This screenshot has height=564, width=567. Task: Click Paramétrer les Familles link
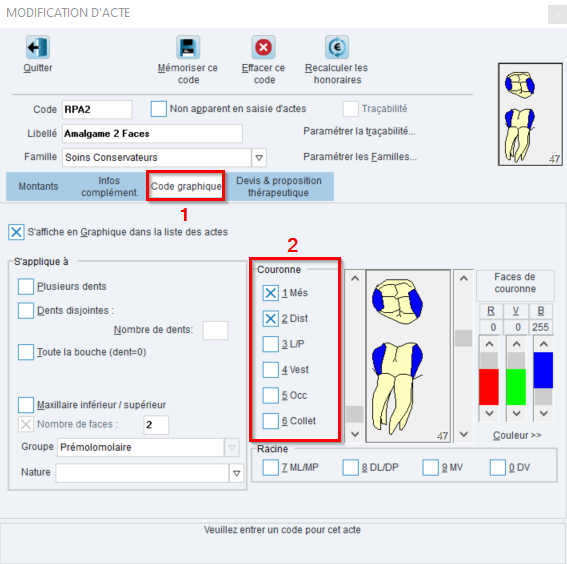coord(360,157)
